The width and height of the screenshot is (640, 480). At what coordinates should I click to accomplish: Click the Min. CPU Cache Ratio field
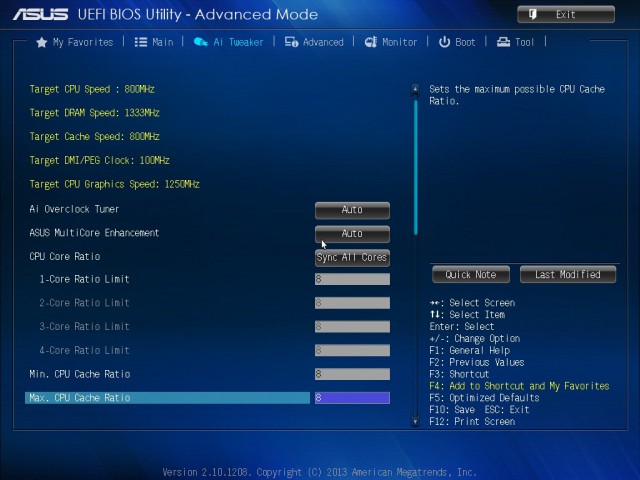point(352,374)
